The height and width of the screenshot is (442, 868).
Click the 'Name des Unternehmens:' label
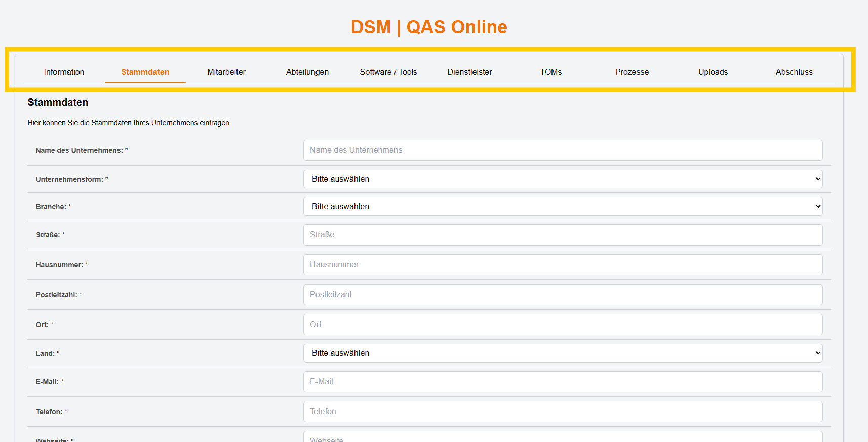coord(82,150)
